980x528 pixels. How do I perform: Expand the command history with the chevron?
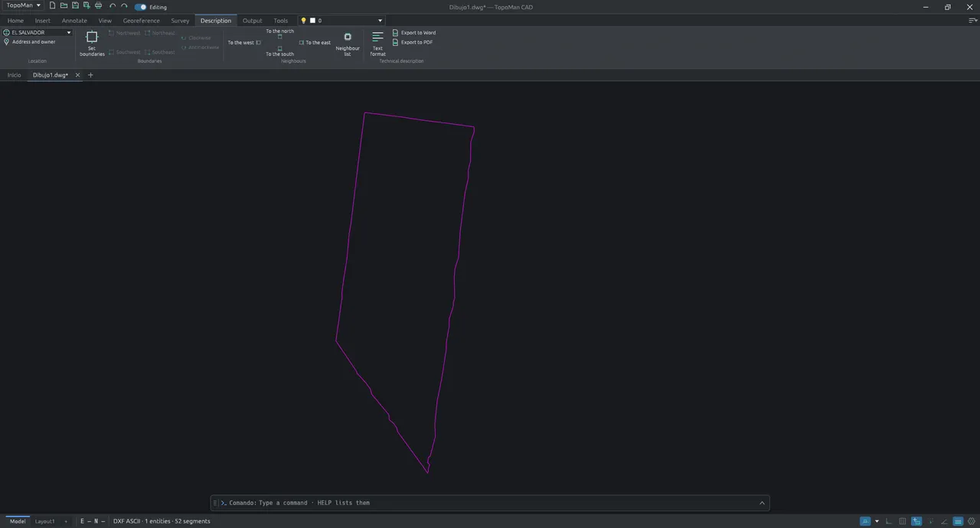(762, 503)
